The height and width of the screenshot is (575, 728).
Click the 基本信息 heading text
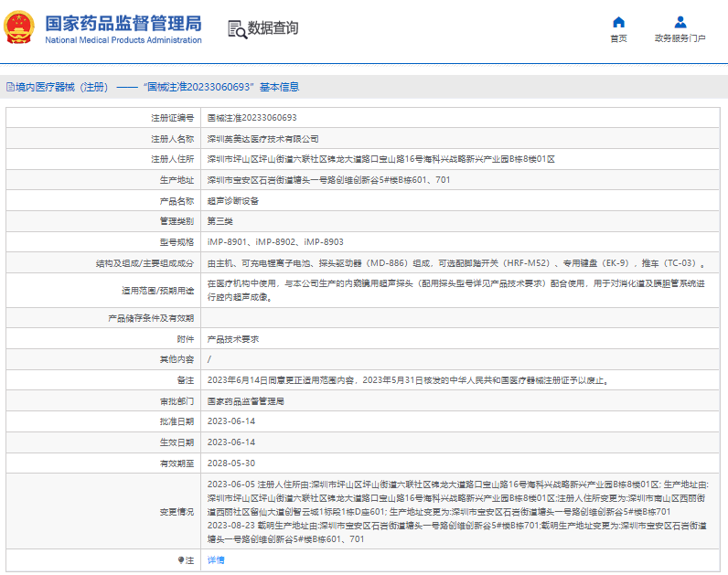point(280,87)
